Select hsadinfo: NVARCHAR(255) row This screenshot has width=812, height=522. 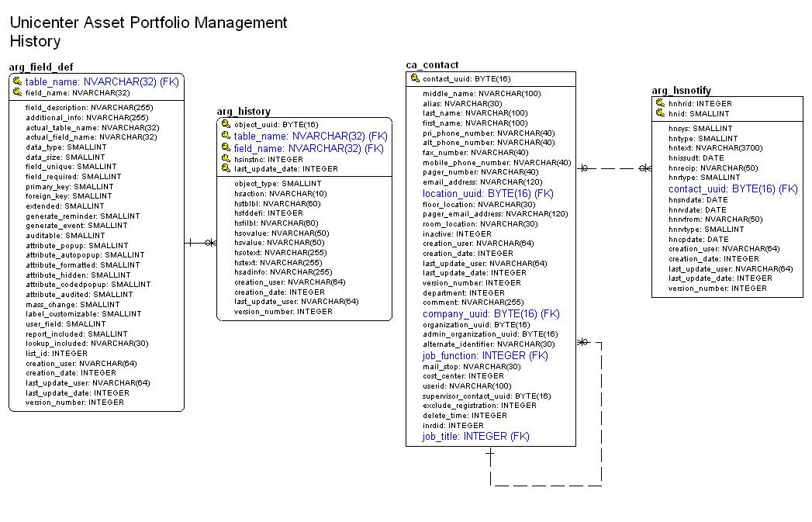coord(283,272)
